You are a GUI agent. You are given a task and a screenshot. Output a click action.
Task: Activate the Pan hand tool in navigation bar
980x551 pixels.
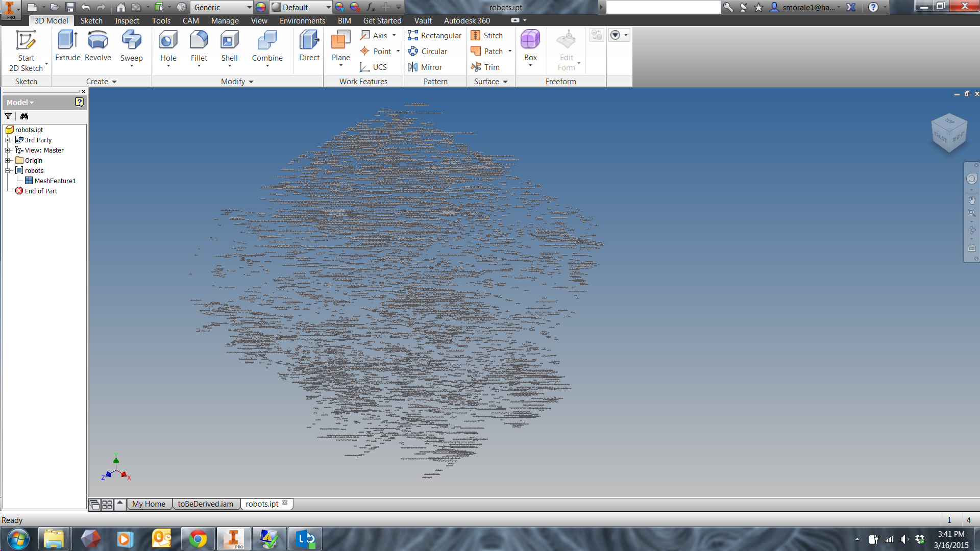(972, 200)
